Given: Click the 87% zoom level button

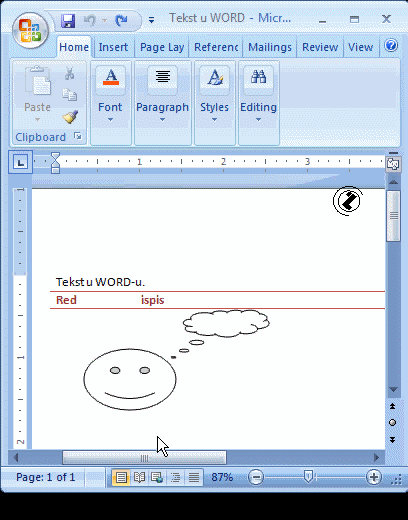Looking at the screenshot, I should coord(222,477).
